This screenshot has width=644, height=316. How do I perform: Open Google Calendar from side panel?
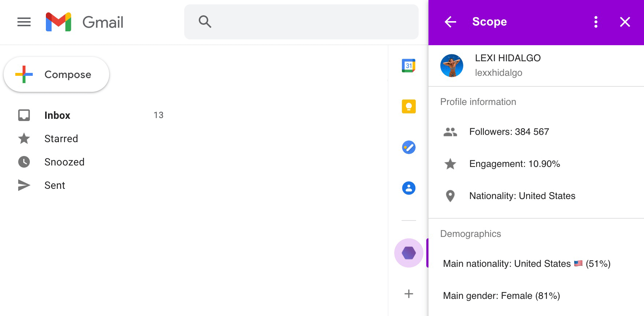coord(409,66)
